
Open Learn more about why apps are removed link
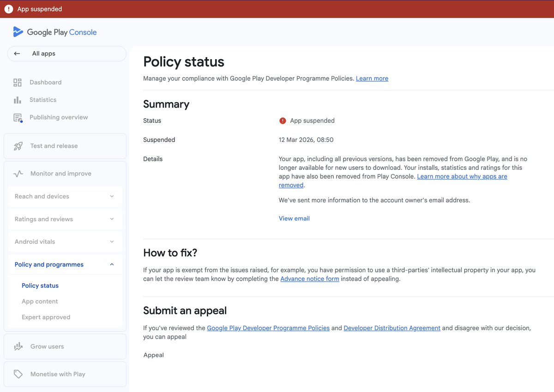click(393, 181)
